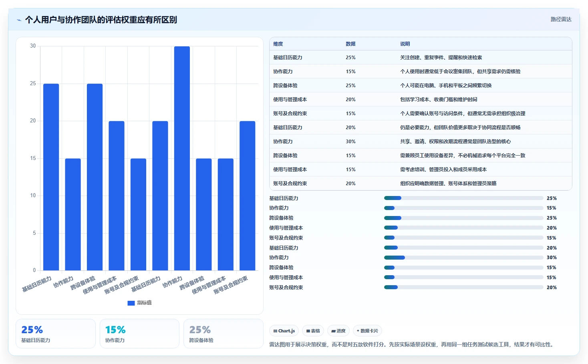Click the 20% 基础日历能力 progress bar
588x364 pixels.
click(463, 248)
